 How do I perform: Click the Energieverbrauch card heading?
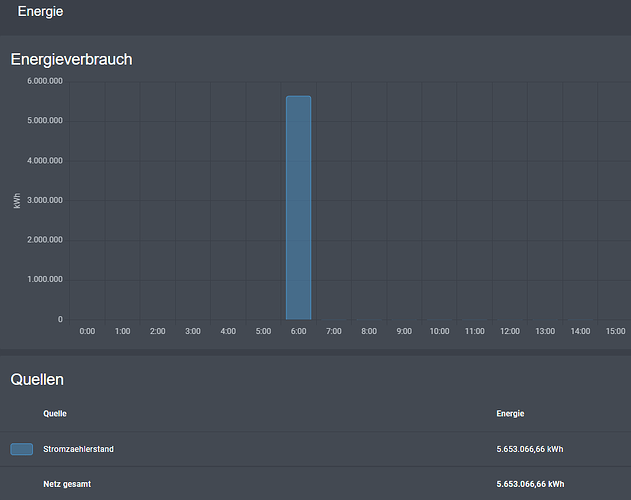[x=71, y=59]
